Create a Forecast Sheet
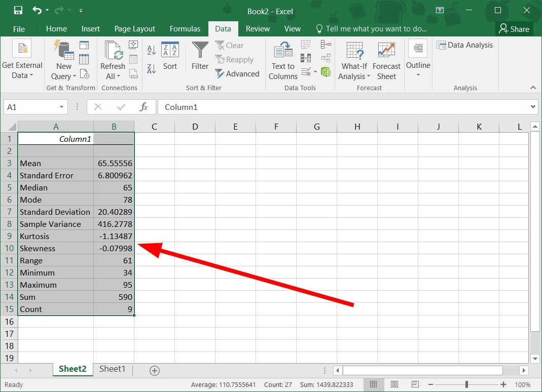The height and width of the screenshot is (392, 542). 386,60
